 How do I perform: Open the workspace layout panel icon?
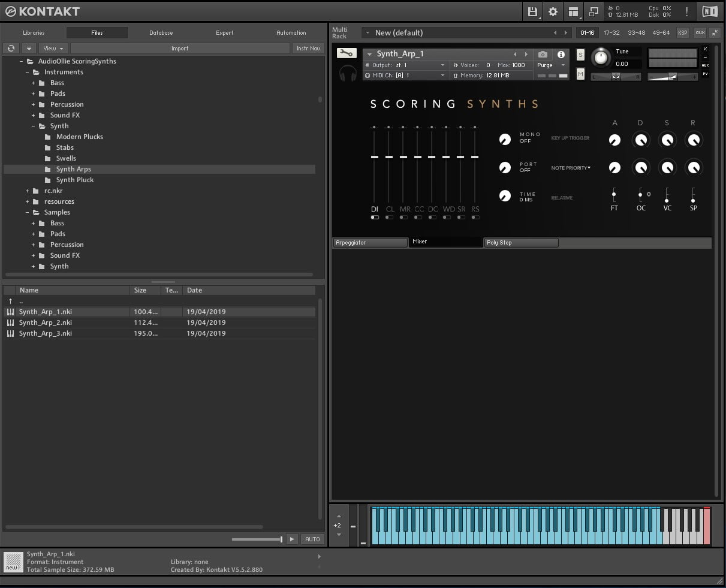click(574, 11)
